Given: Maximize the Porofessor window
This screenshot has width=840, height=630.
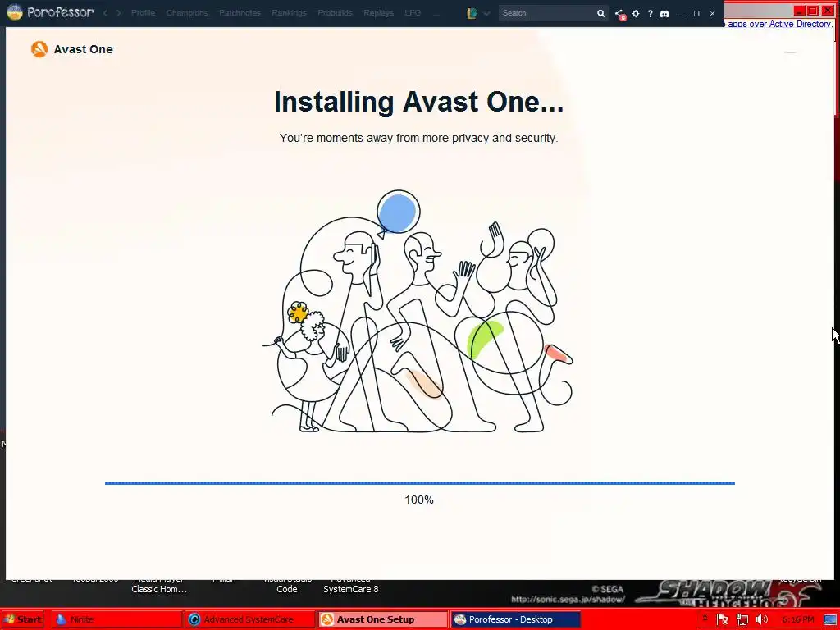Looking at the screenshot, I should tap(696, 13).
